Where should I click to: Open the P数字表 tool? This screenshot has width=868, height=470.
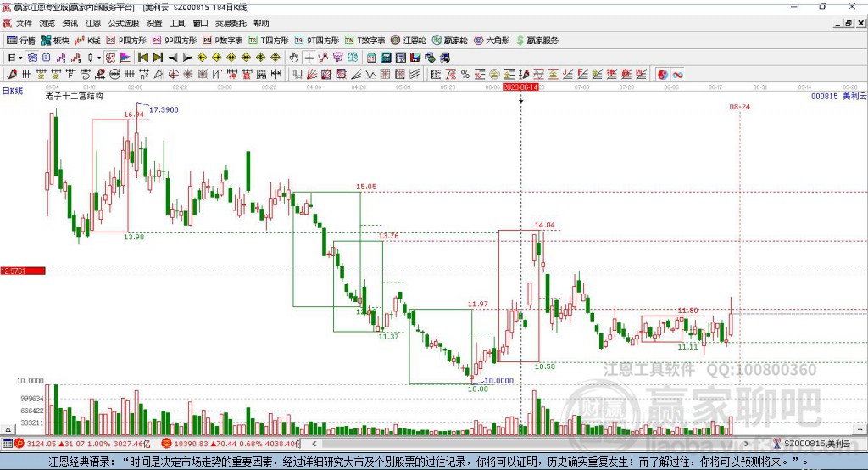[x=223, y=41]
